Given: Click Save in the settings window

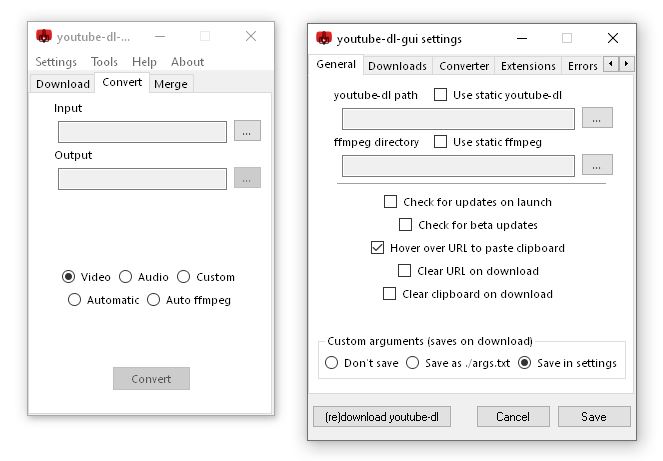Looking at the screenshot, I should [x=594, y=417].
